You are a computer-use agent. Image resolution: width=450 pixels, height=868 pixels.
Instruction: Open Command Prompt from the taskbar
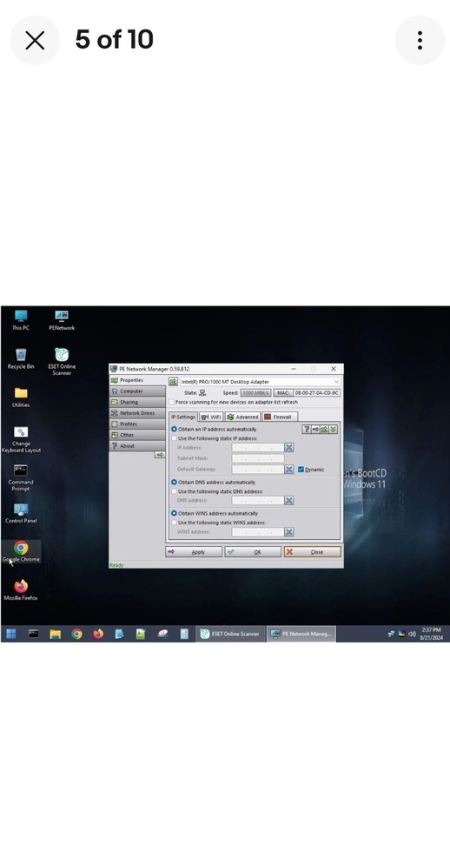33,634
